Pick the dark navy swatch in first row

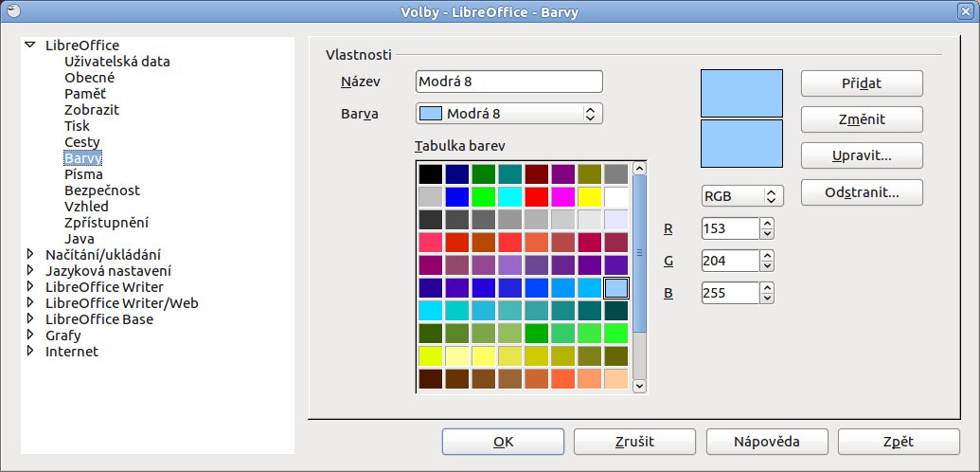point(457,174)
